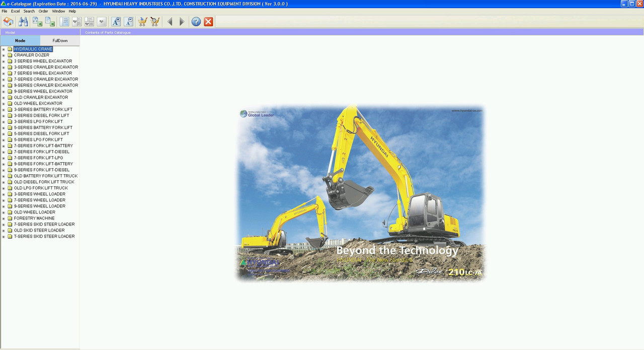This screenshot has height=350, width=644.
Task: Expand the 7-SERIES CRAWLER EXCAVATOR node
Action: (4, 80)
